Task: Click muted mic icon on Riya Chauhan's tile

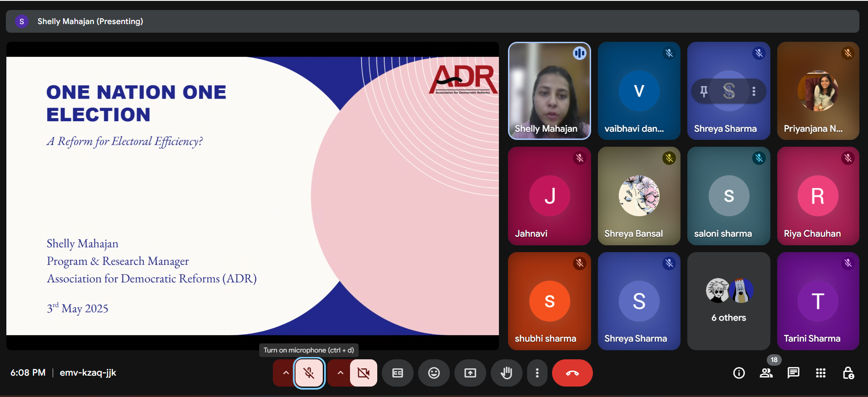Action: (848, 158)
